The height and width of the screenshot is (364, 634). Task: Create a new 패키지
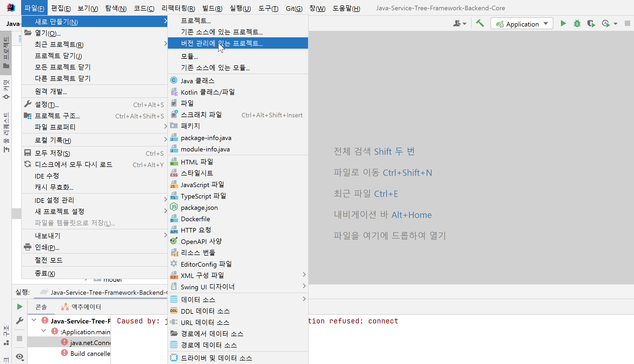point(238,126)
